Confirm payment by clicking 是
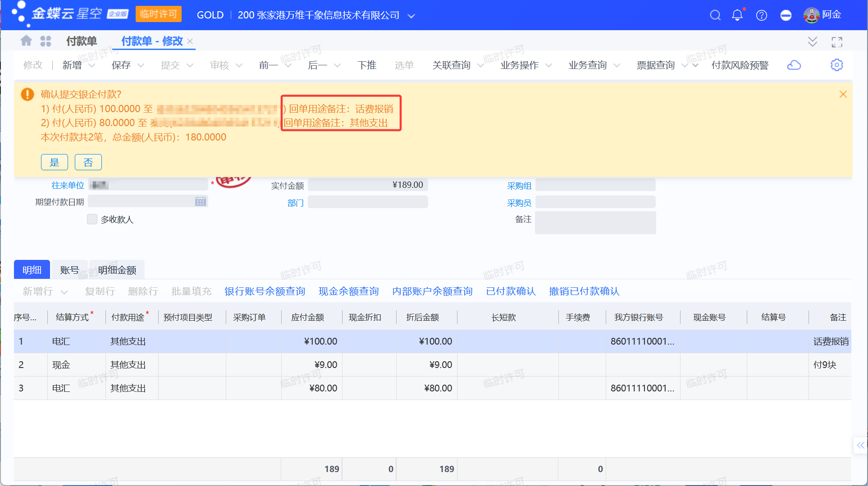Viewport: 868px width, 486px height. (54, 162)
